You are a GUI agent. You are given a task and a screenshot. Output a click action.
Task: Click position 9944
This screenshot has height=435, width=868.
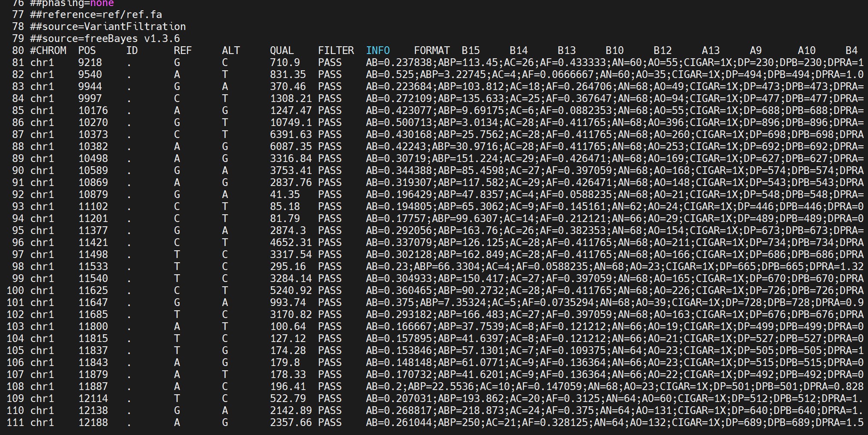click(x=90, y=87)
